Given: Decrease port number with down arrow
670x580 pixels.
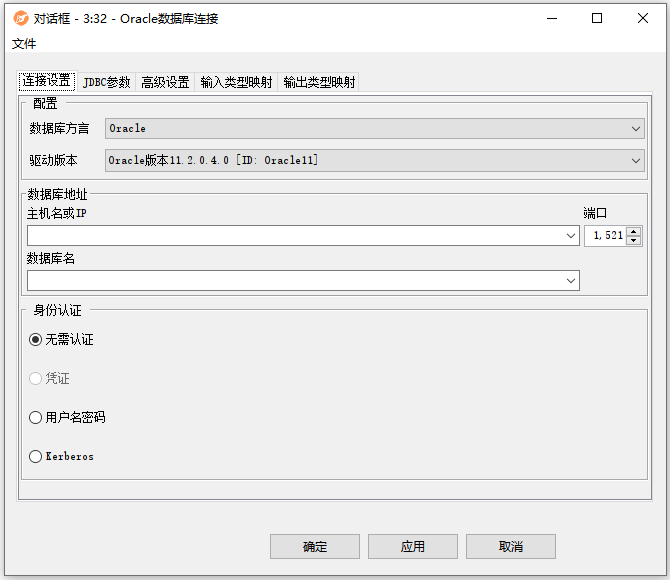Looking at the screenshot, I should (x=634, y=241).
